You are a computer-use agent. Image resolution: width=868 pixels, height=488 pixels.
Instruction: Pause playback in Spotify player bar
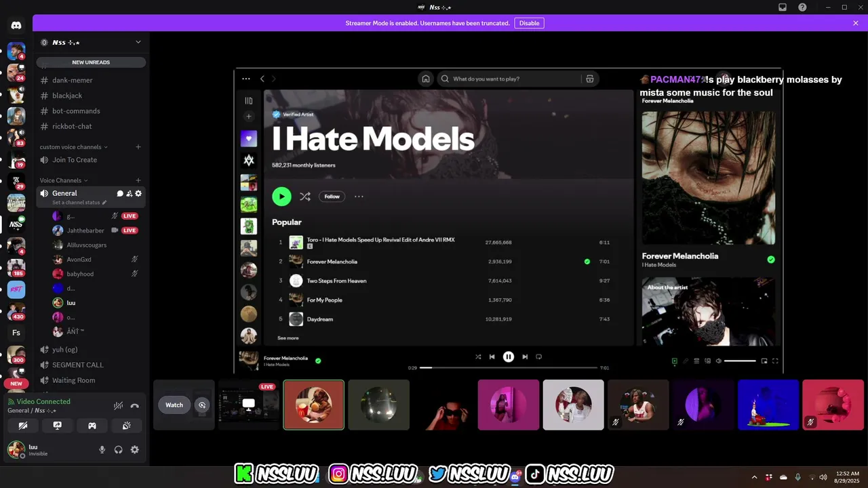pyautogui.click(x=509, y=357)
